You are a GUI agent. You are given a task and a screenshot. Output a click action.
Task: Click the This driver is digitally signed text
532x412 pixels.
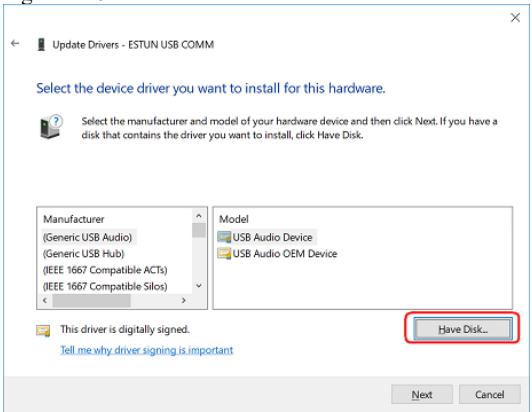point(125,329)
